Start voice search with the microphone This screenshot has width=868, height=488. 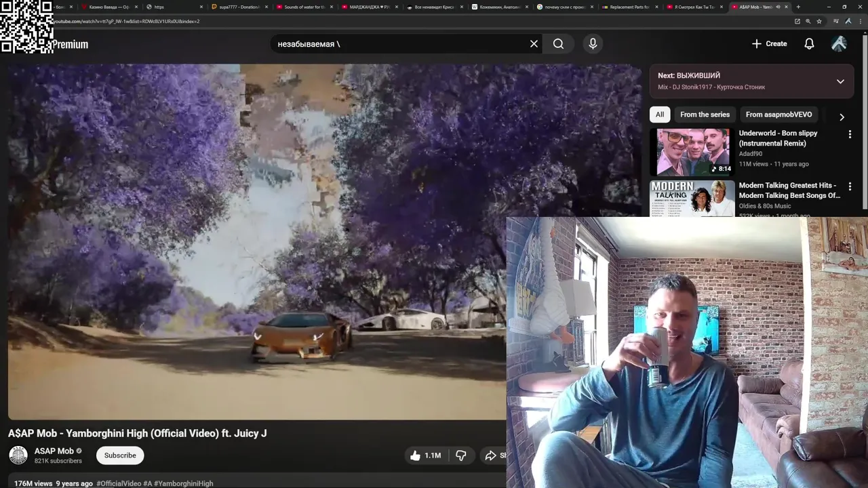(x=593, y=44)
